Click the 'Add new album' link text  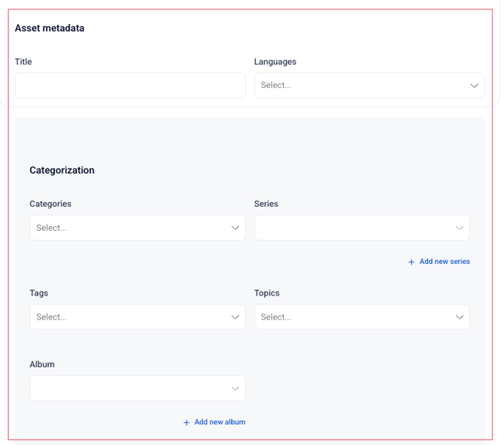[x=220, y=422]
